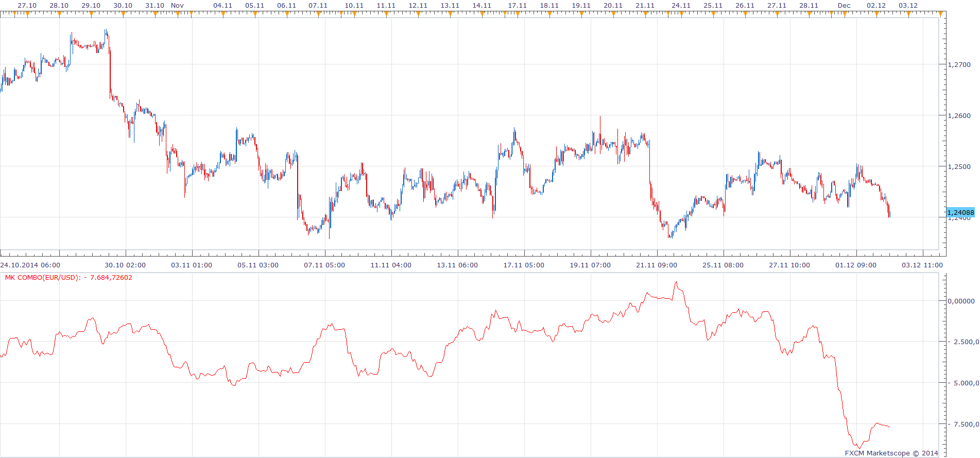The width and height of the screenshot is (980, 458).
Task: Click the 19.11 07:00 time label
Action: pos(590,265)
